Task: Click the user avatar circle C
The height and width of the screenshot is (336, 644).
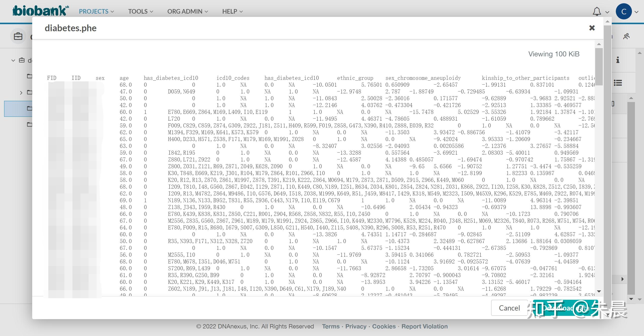Action: pos(623,12)
